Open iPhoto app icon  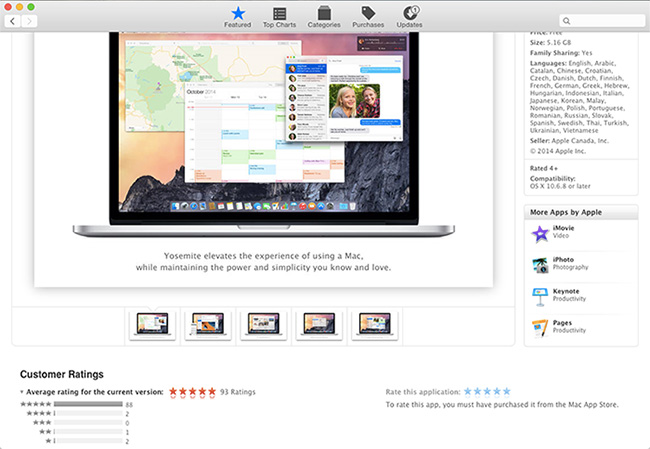pos(540,265)
